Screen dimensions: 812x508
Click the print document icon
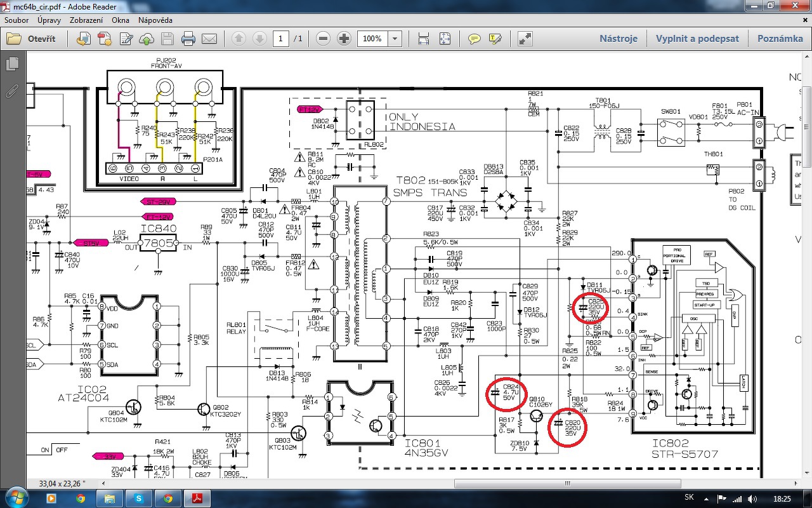pos(188,39)
